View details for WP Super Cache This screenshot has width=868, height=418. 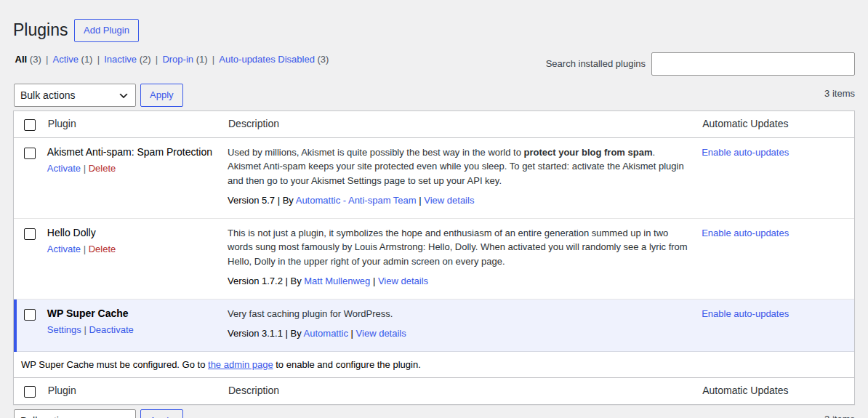(381, 333)
